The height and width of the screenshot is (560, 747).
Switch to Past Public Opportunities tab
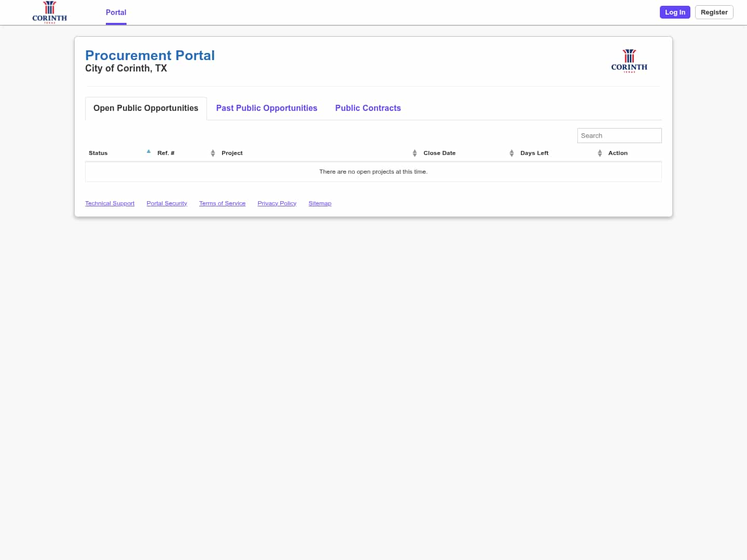(267, 108)
